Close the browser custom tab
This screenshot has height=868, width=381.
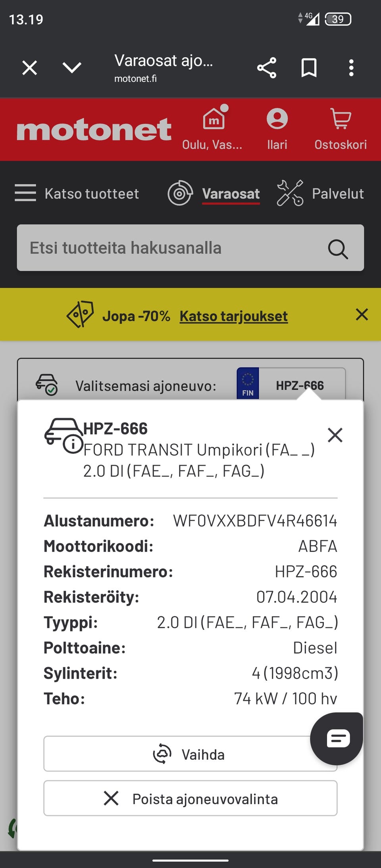coord(30,68)
